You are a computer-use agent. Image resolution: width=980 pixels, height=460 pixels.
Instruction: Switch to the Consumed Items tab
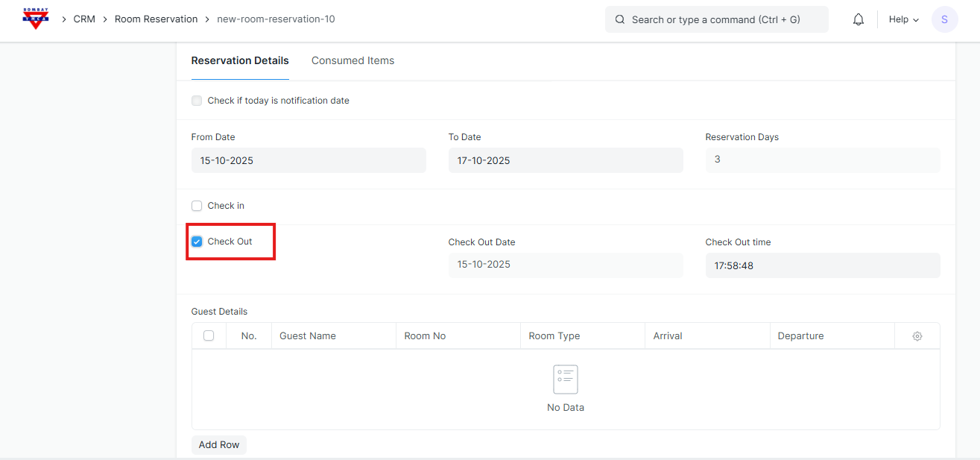pyautogui.click(x=353, y=60)
